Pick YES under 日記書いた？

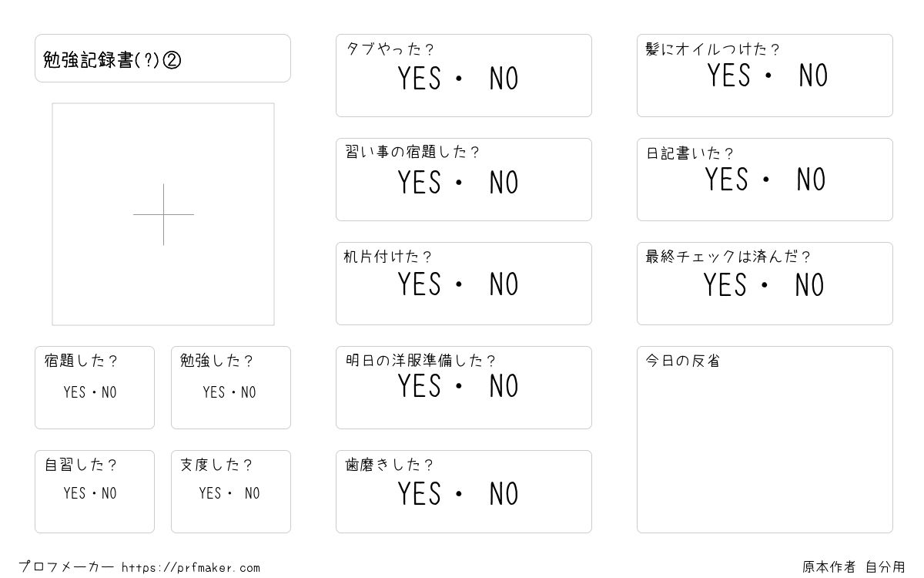coord(726,180)
